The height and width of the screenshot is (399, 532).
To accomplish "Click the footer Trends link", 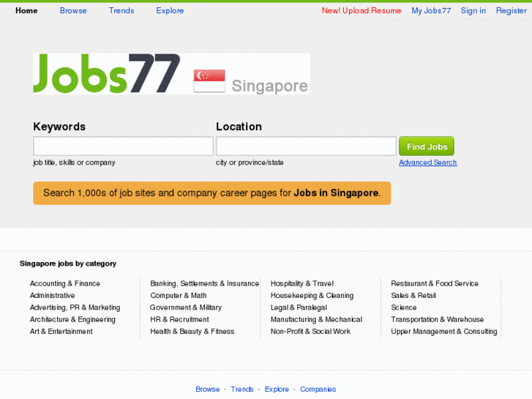I will pos(242,389).
